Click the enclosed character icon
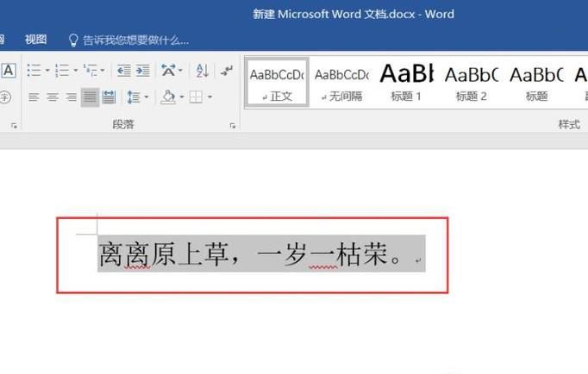 5,97
